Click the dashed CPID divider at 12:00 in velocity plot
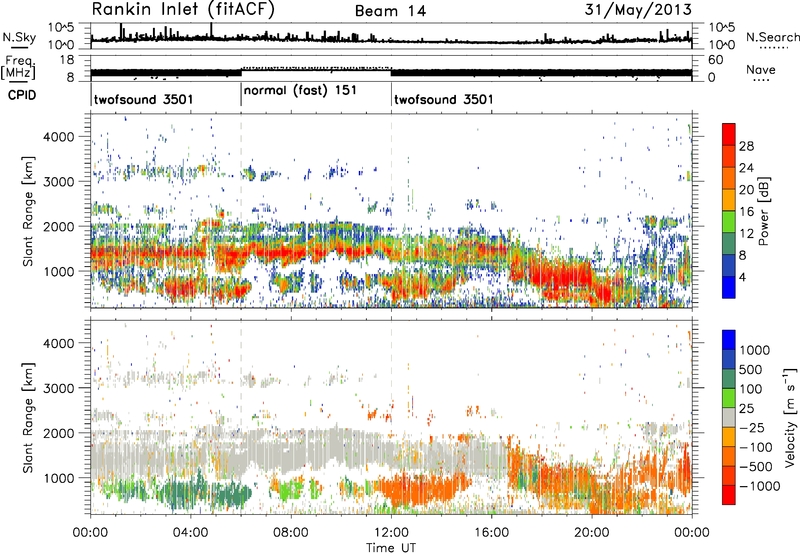The height and width of the screenshot is (554, 800). (391, 417)
